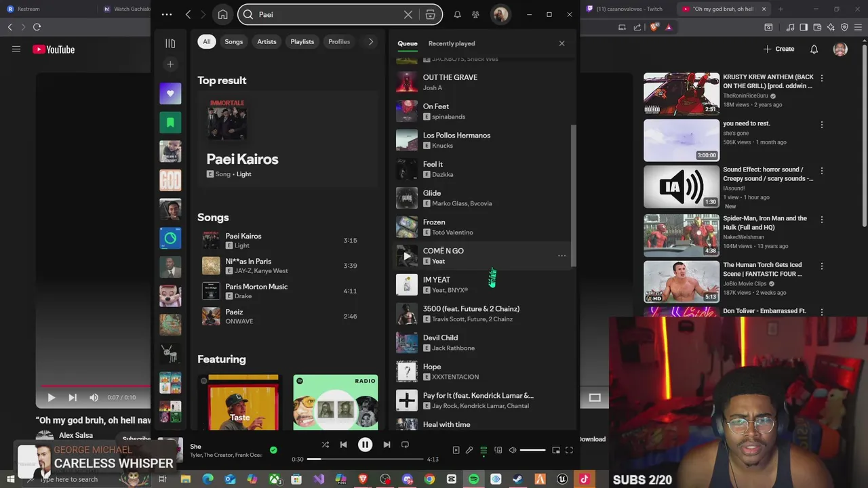Play Ni**as In Paris song row

[288, 266]
